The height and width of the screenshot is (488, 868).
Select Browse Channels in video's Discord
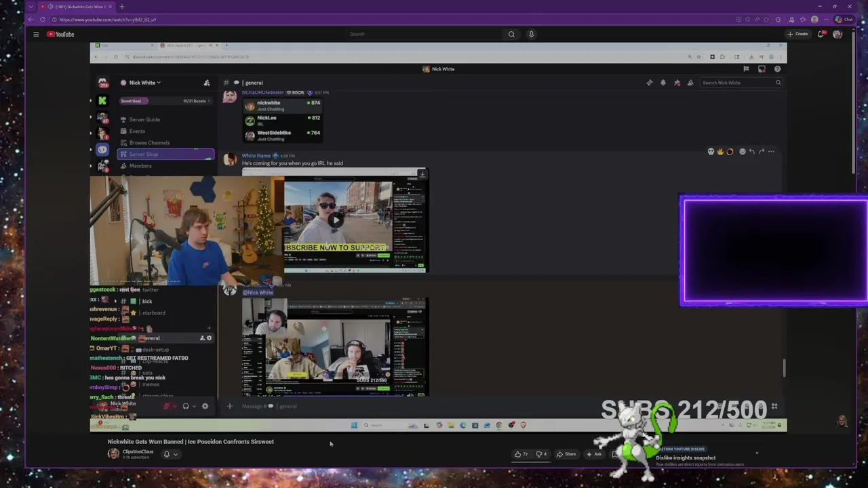click(x=149, y=142)
